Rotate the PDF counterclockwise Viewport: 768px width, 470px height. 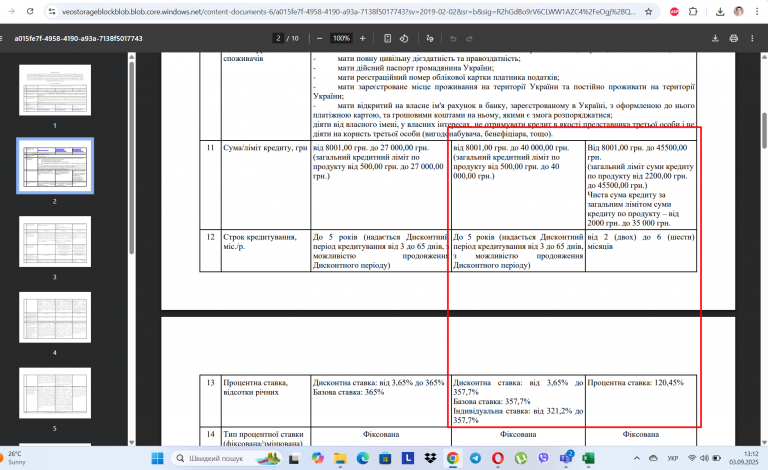tap(404, 38)
